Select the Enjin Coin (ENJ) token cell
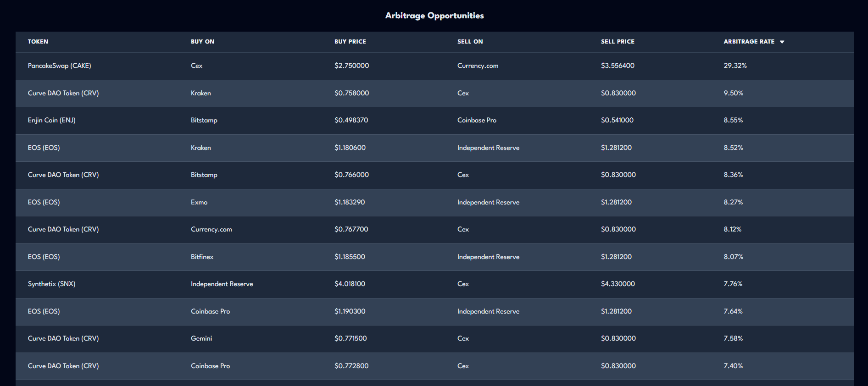Screen dimensions: 868x386 pos(52,120)
